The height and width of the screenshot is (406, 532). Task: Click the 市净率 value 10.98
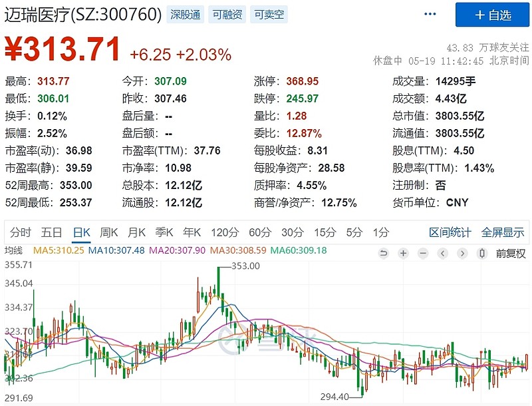coord(178,168)
